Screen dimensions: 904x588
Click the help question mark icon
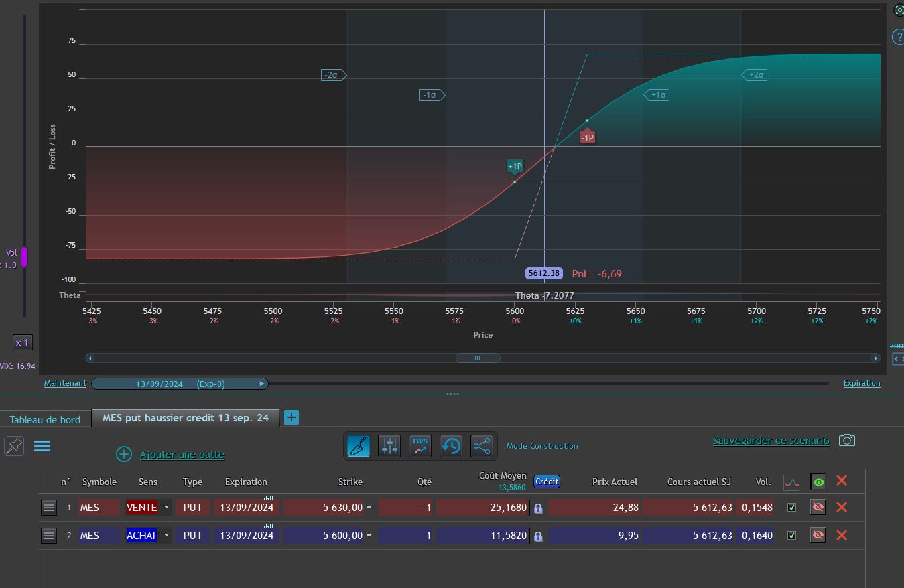(898, 37)
